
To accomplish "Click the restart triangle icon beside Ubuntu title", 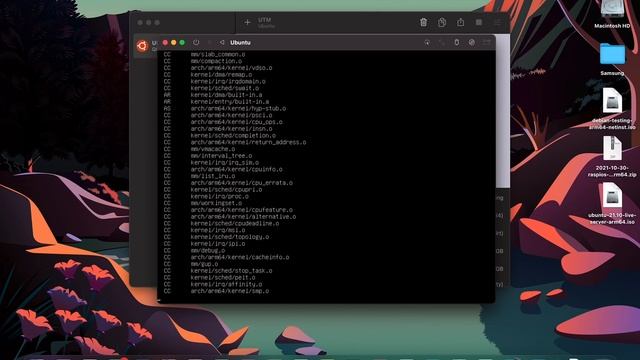I will click(x=222, y=42).
